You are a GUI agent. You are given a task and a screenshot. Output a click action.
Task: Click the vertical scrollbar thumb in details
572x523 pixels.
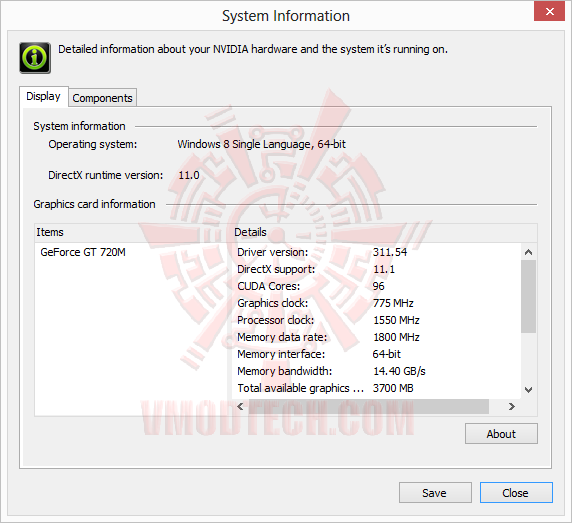[x=528, y=296]
